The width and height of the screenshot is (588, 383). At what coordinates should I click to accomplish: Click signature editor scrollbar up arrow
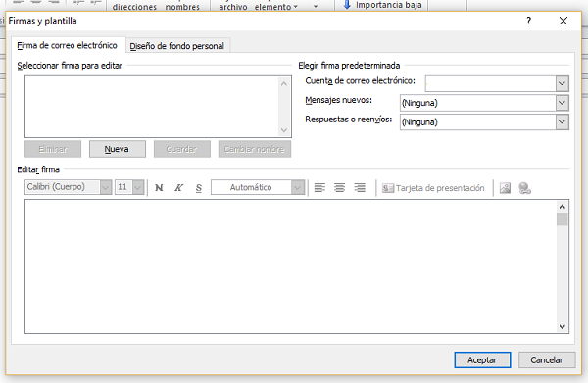[562, 207]
